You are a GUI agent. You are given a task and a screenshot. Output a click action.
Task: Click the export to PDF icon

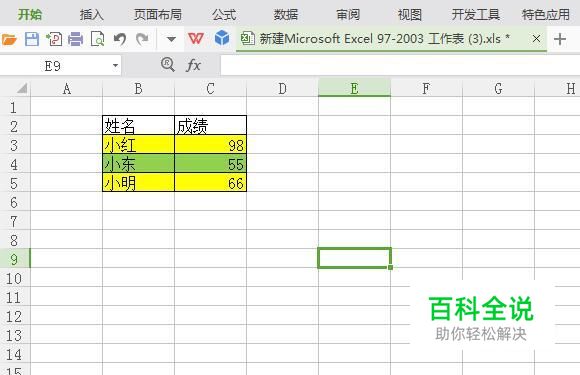pos(54,39)
